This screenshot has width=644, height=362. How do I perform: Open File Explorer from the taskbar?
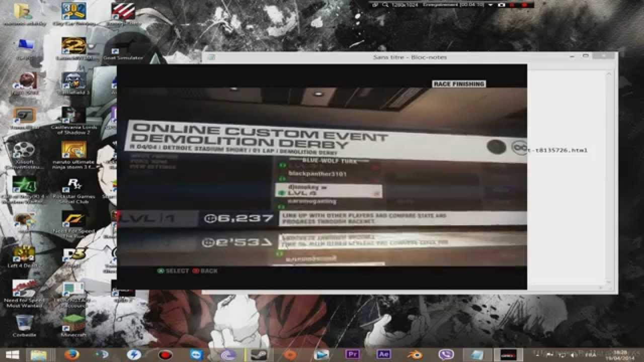39,354
